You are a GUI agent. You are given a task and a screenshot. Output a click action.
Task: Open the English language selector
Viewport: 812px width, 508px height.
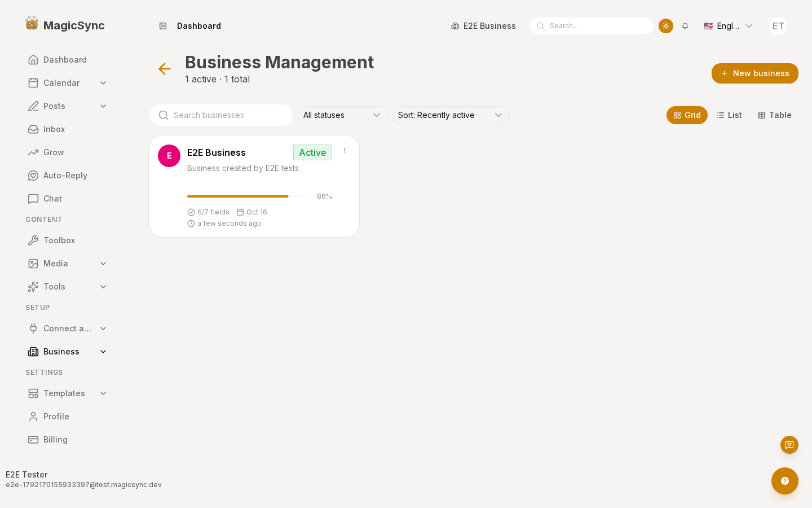tap(728, 26)
